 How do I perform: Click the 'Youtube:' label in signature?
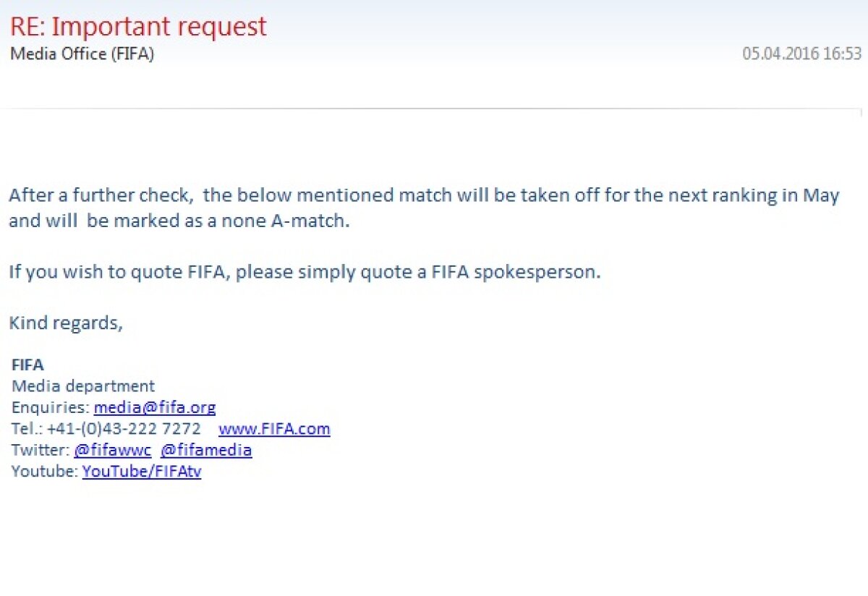(x=45, y=472)
